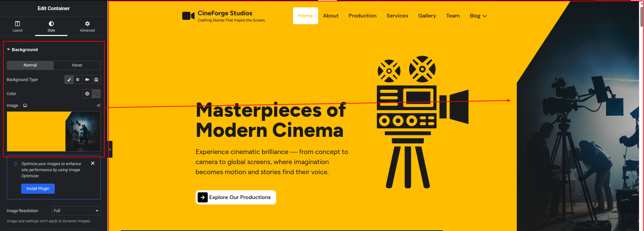This screenshot has width=644, height=231.
Task: Select Slideshow background type icon
Action: click(96, 80)
